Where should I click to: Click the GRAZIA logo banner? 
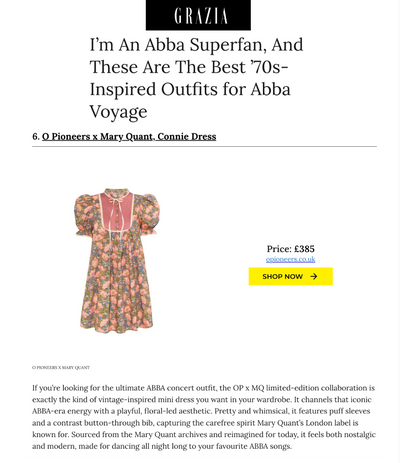click(198, 15)
